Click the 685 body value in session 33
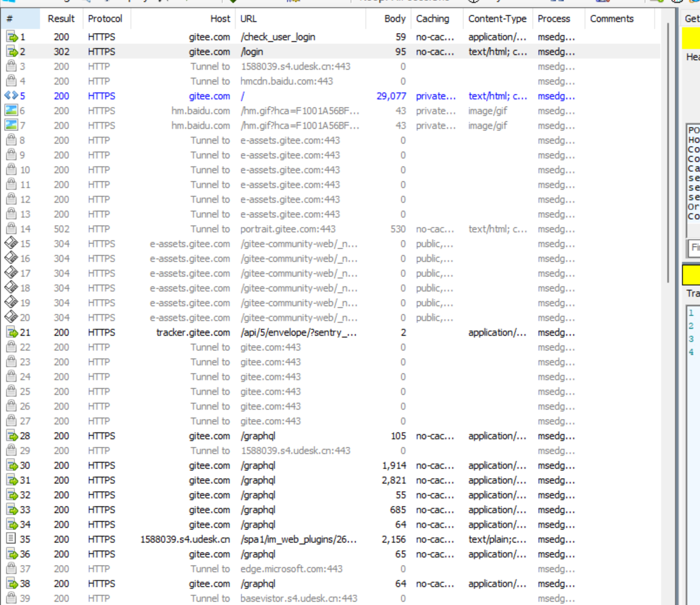 [398, 509]
